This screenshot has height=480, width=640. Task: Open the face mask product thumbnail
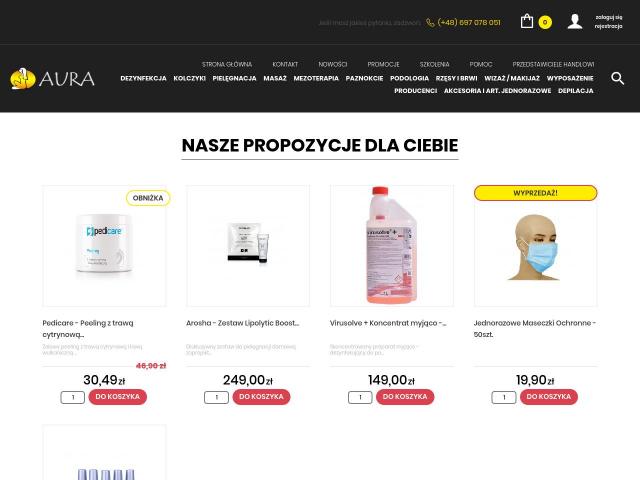[x=535, y=246]
